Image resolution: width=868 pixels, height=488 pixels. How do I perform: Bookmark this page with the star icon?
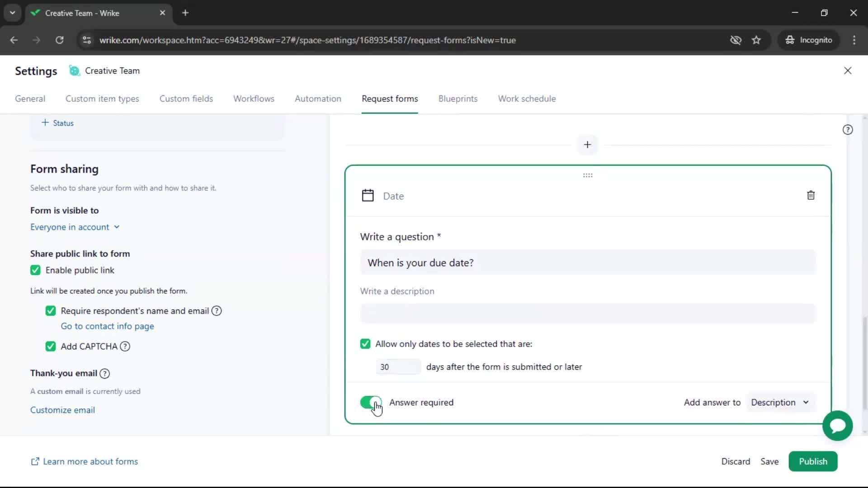point(756,40)
